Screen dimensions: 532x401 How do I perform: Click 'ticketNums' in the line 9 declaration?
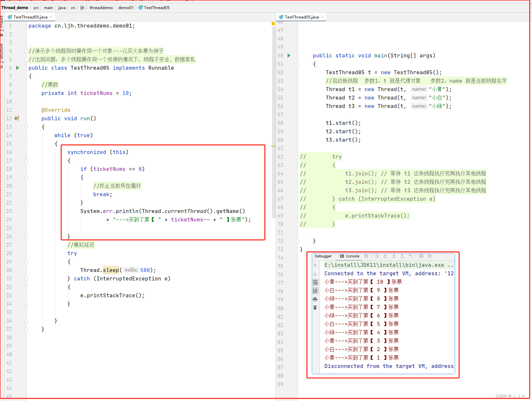[96, 93]
